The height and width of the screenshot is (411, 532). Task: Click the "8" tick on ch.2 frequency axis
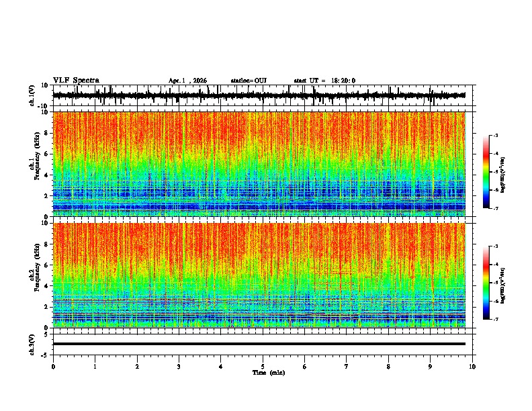click(47, 244)
